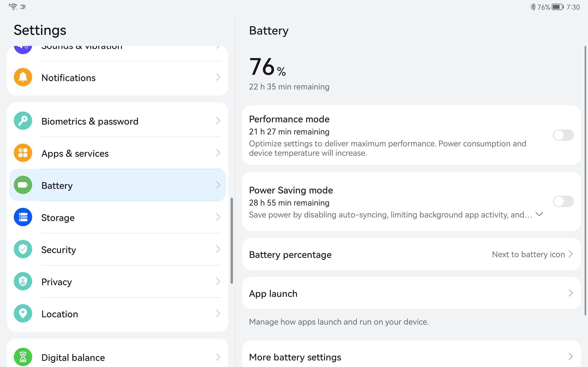Tap the Digital balance hourglass icon
The image size is (588, 367).
23,357
